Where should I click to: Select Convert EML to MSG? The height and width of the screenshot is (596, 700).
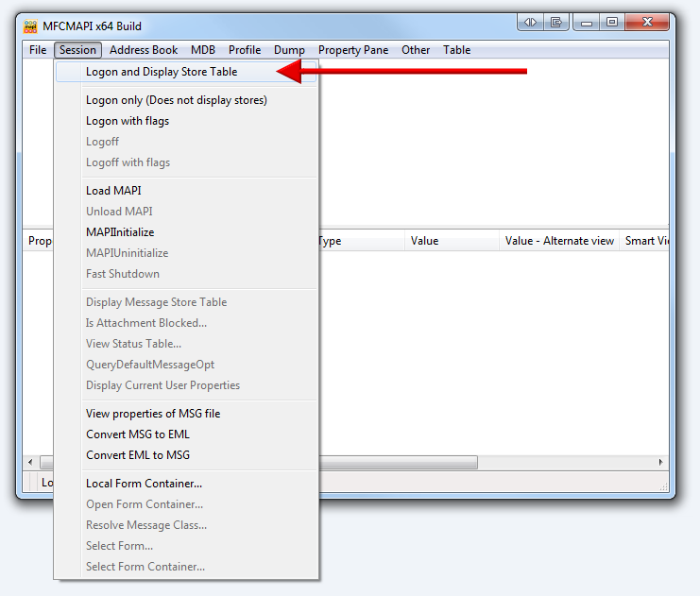(x=138, y=455)
